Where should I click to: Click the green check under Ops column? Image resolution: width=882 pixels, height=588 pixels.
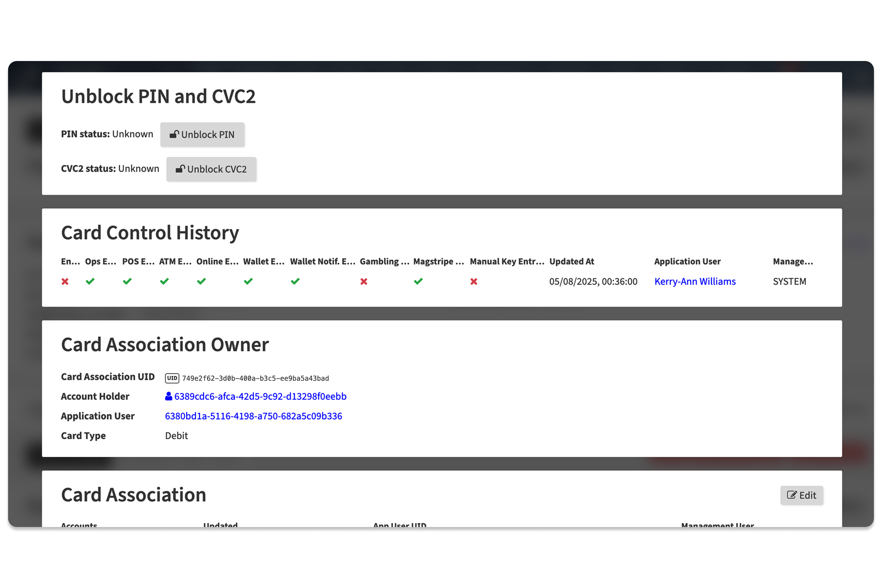90,281
